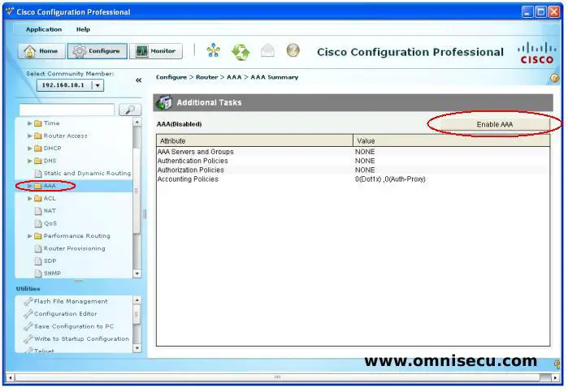Click the Performance Routing folder icon
Viewport: 568px width, 392px height.
[38, 236]
